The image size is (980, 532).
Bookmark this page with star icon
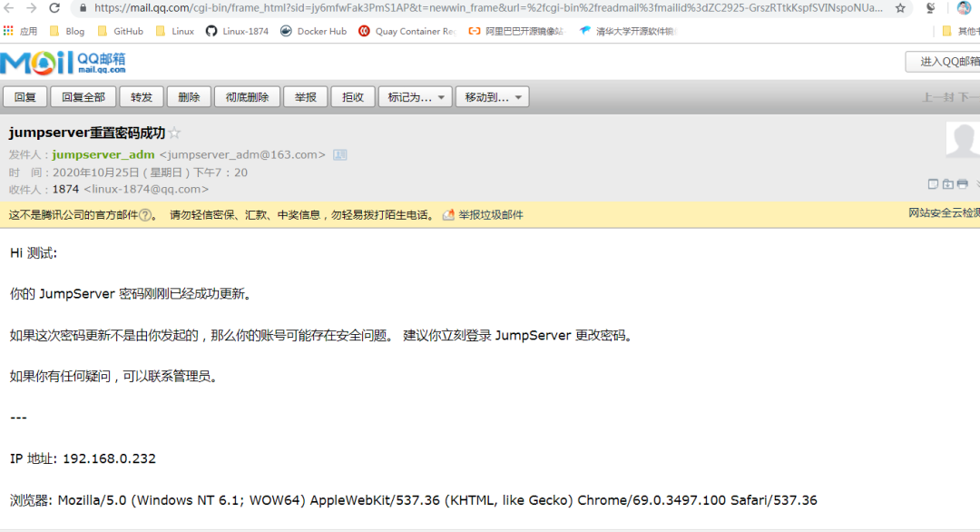[x=900, y=8]
